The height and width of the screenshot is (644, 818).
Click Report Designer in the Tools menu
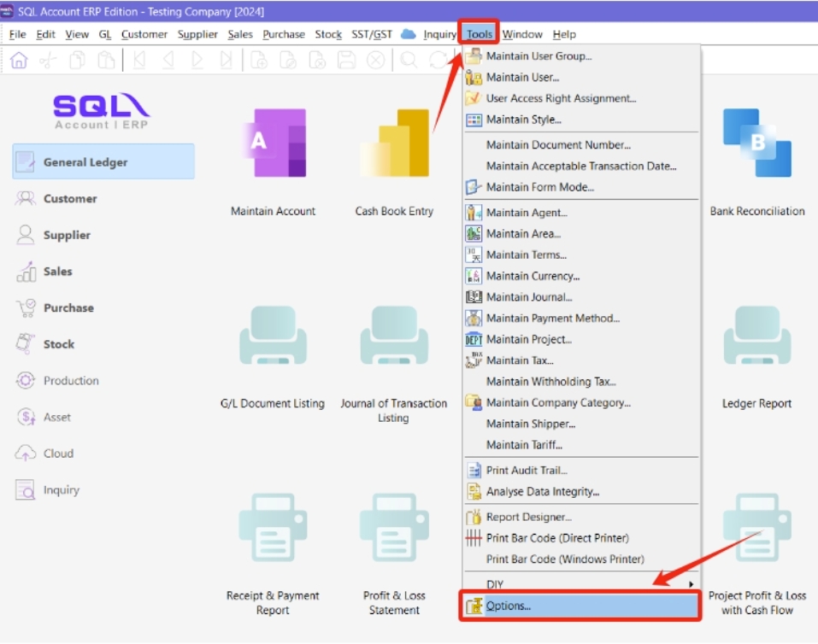pos(528,517)
